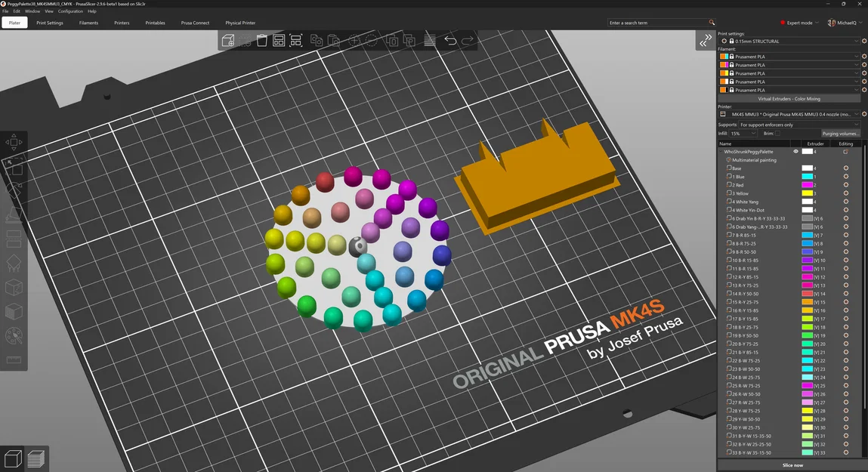Click Virtual Extruders - Color Mixing button
The image size is (868, 472).
pos(789,99)
